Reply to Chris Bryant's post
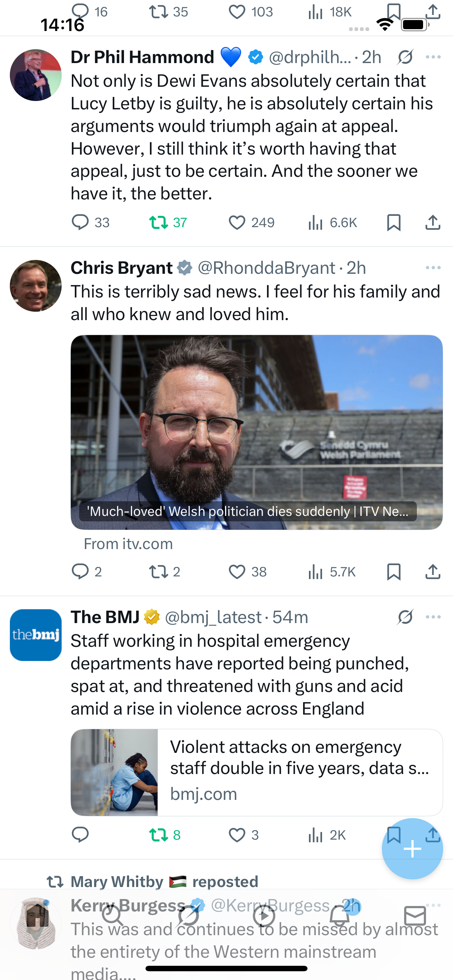 click(80, 571)
